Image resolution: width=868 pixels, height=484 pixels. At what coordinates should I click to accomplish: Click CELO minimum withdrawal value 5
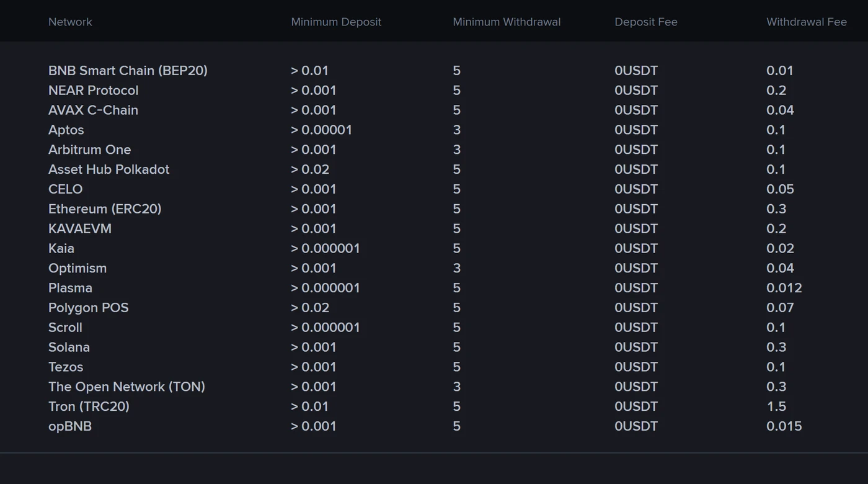tap(457, 189)
